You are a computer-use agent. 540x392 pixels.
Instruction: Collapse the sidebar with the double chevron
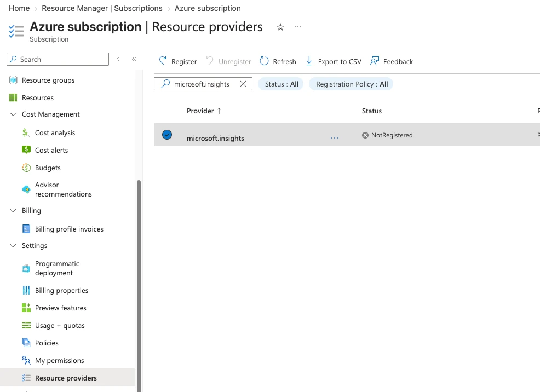coord(134,59)
